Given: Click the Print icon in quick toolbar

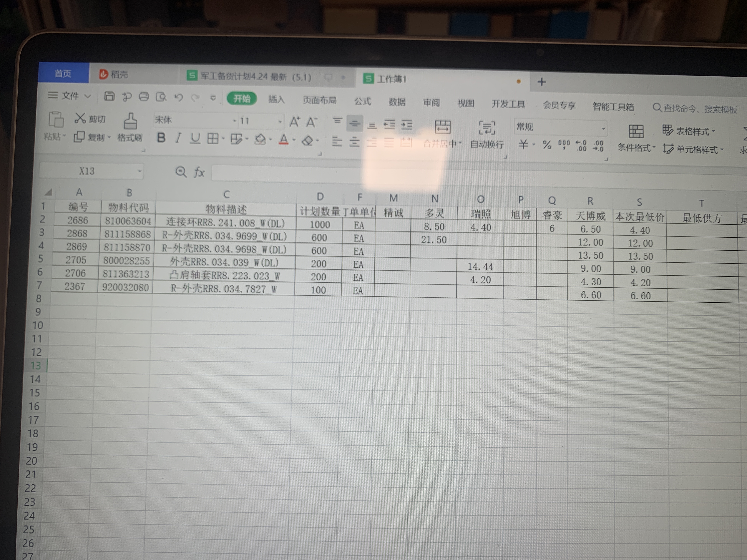Looking at the screenshot, I should tap(144, 97).
